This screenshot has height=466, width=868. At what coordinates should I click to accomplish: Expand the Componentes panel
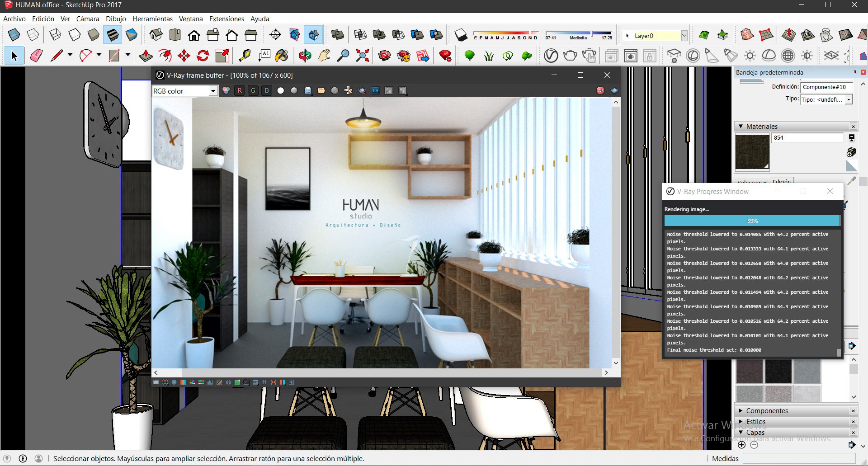(x=741, y=411)
